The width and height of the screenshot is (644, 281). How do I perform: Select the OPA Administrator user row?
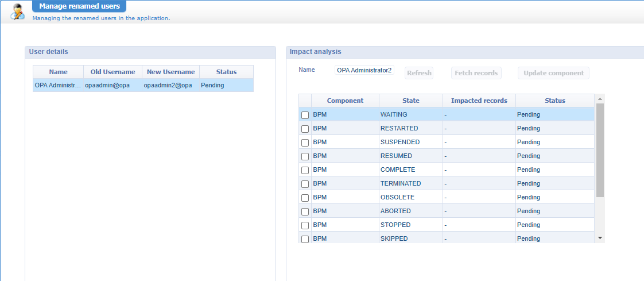[x=143, y=85]
